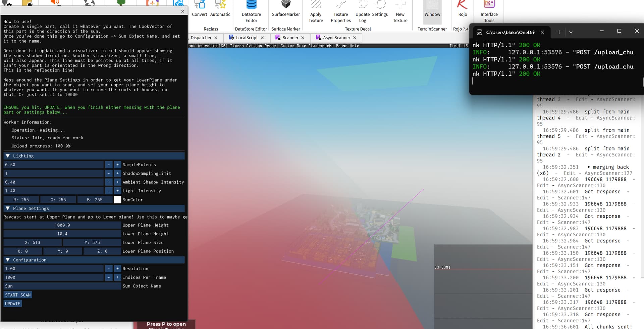Image resolution: width=644 pixels, height=329 pixels.
Task: Open a new terminal tab with plus
Action: pos(559,32)
